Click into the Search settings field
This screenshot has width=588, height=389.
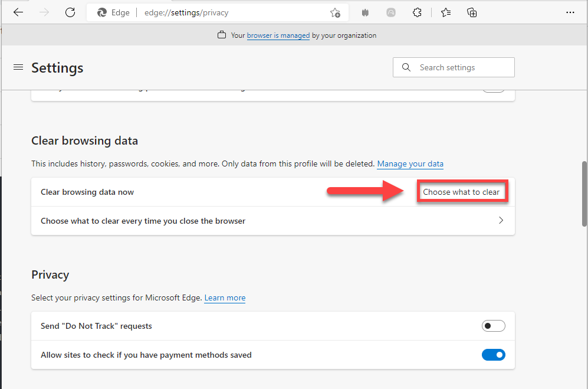click(460, 67)
